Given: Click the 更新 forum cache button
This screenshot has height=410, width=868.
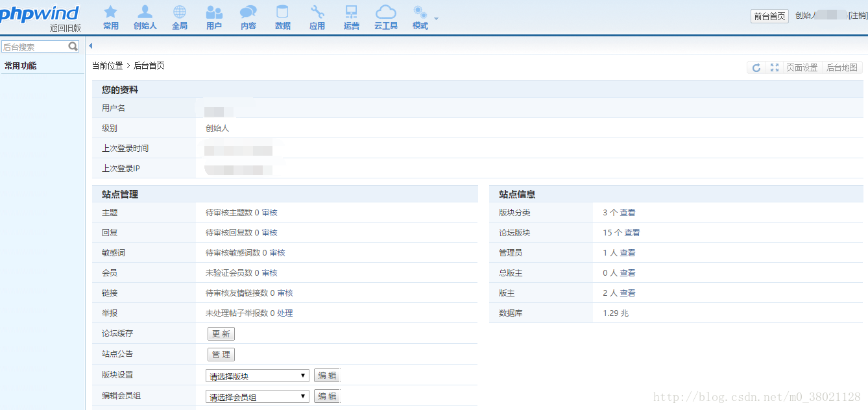Looking at the screenshot, I should click(221, 333).
